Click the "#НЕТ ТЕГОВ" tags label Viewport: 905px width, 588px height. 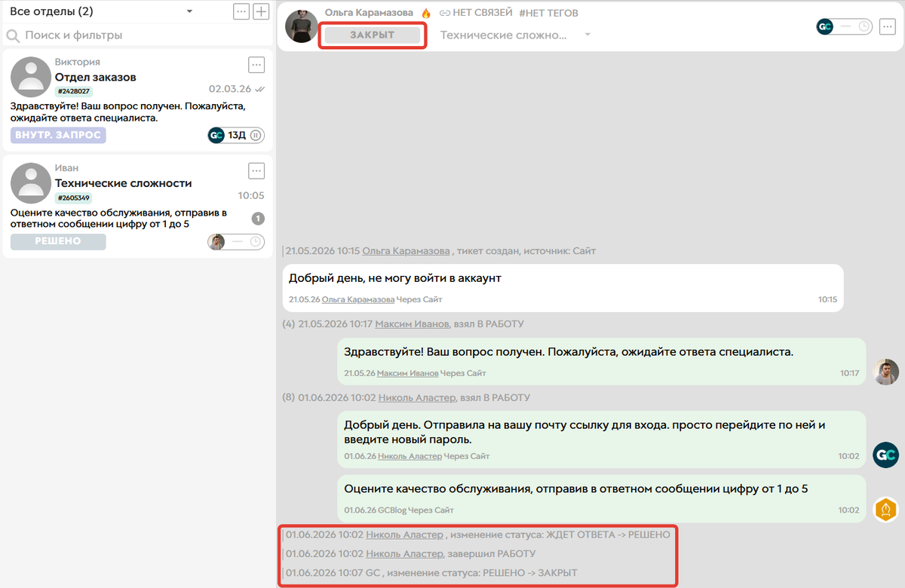click(x=550, y=13)
